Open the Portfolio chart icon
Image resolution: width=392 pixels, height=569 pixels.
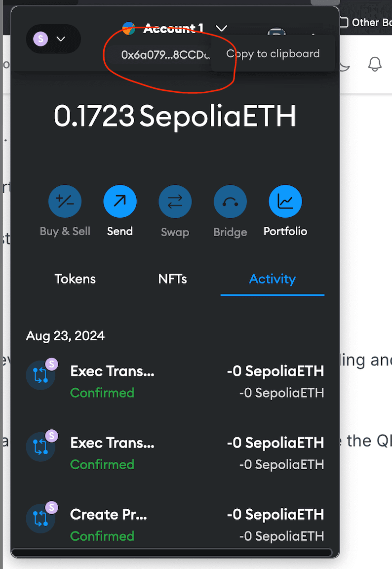pos(285,202)
